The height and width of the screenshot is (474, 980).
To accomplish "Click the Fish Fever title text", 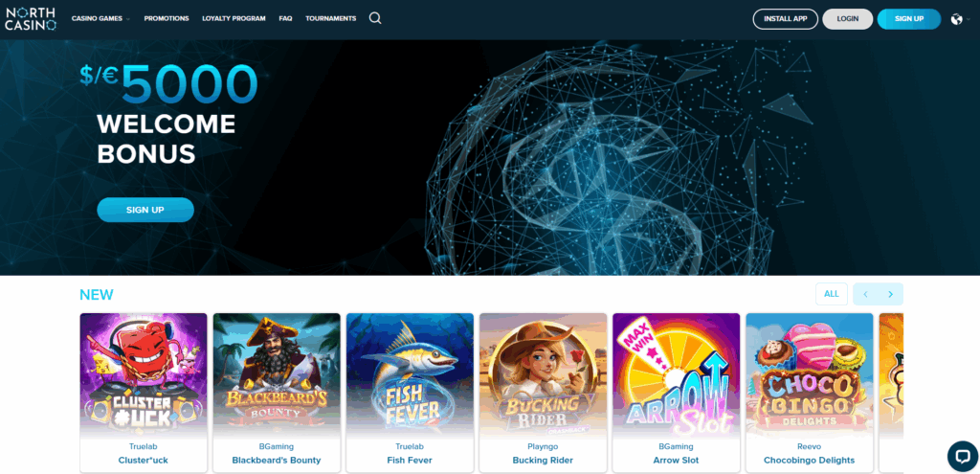I will click(410, 461).
